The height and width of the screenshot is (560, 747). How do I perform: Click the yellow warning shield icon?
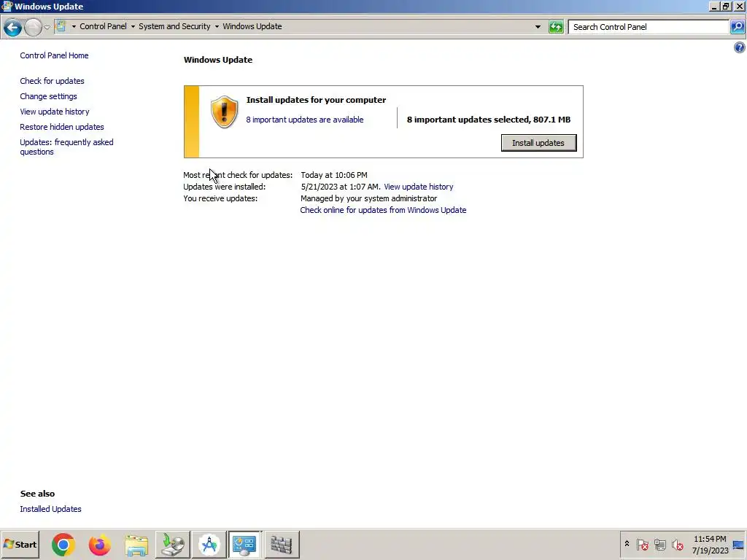(x=225, y=112)
